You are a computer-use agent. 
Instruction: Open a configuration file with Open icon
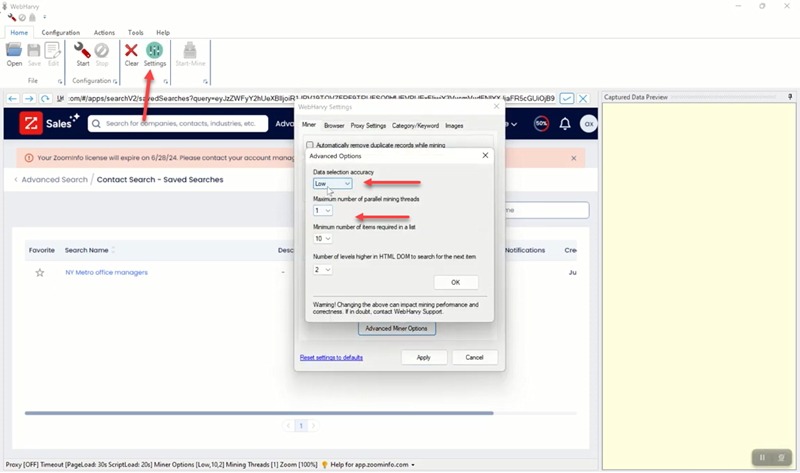pos(14,54)
